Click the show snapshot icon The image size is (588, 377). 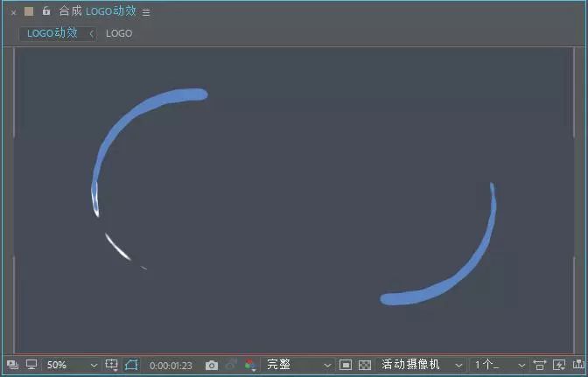pos(231,365)
